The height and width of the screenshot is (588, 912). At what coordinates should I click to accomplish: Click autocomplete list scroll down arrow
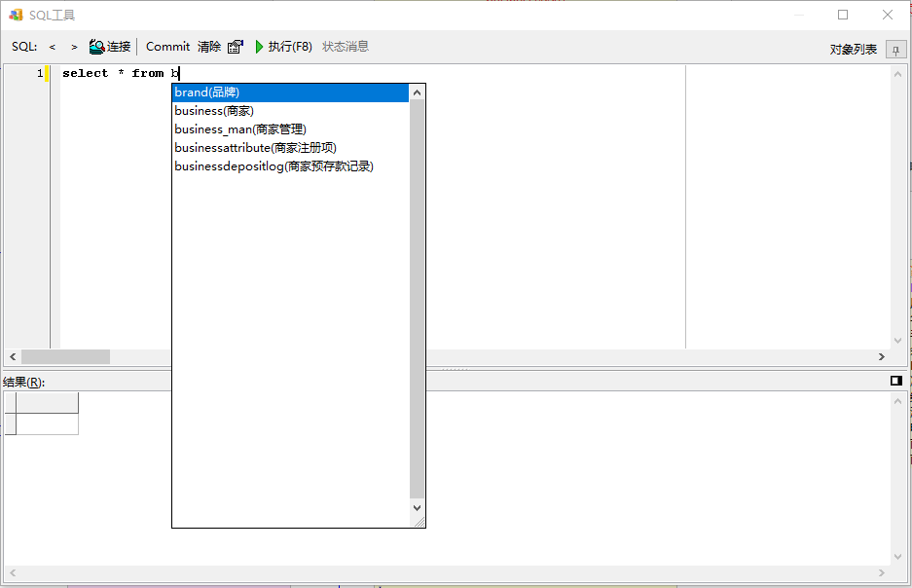point(417,508)
